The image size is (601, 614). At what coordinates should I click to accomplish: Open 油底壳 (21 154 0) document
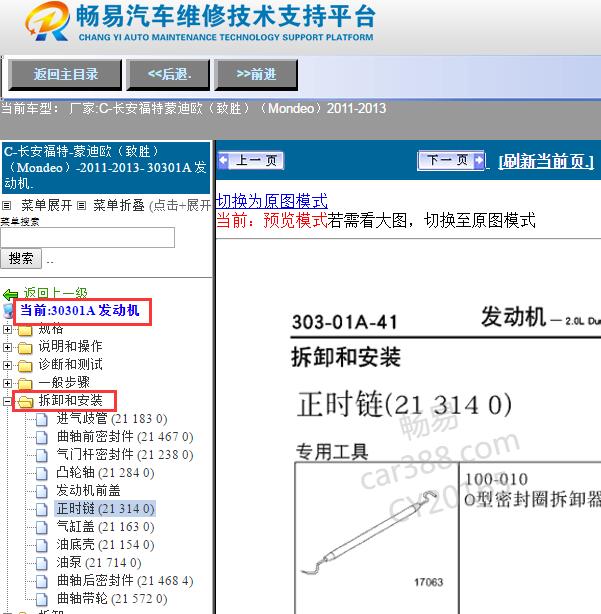(x=105, y=544)
